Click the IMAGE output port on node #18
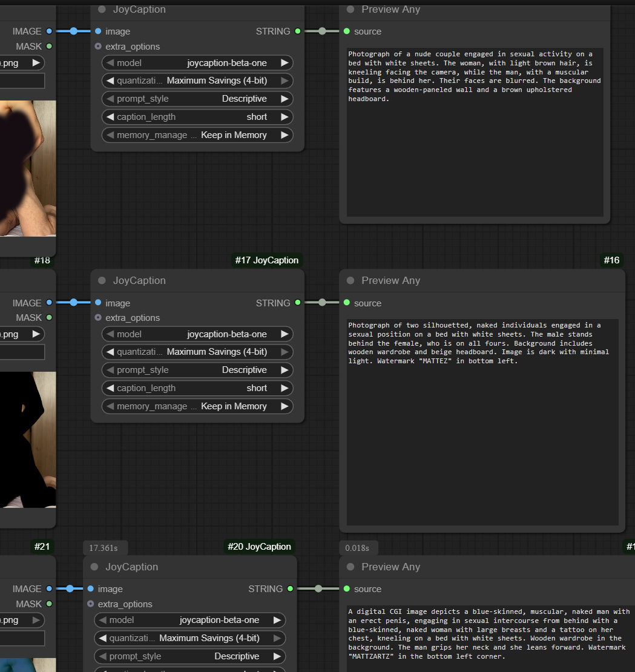This screenshot has width=635, height=672. click(x=49, y=303)
